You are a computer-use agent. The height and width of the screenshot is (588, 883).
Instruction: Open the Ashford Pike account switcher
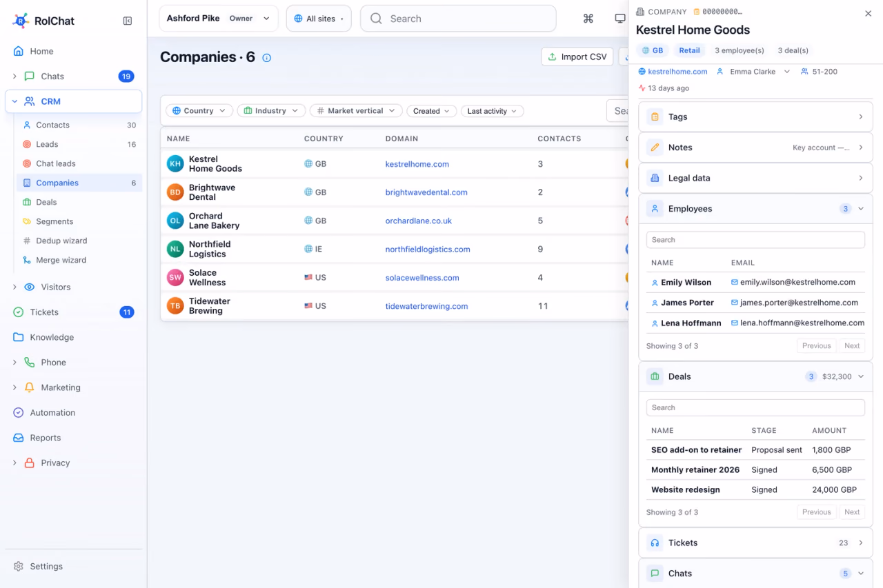[x=219, y=19]
